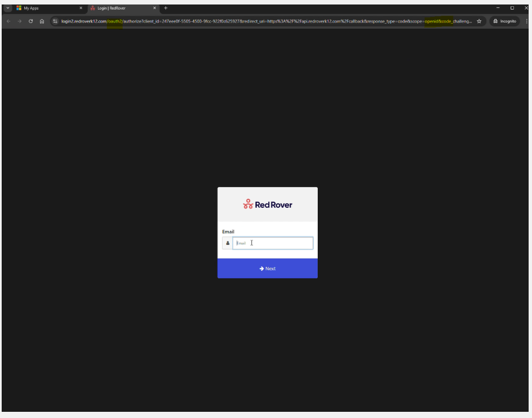This screenshot has width=532, height=418.
Task: Click the Red Rover logo
Action: (268, 205)
